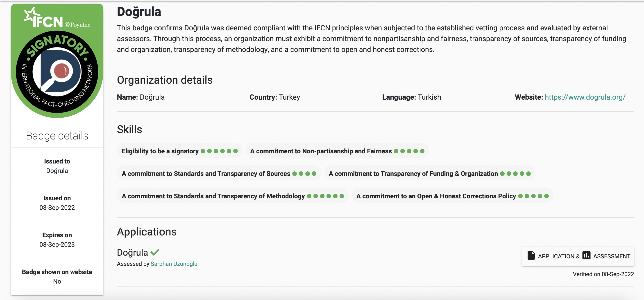Click the Open & Honest Corrections Policy chip
This screenshot has width=644, height=300.
click(x=452, y=196)
